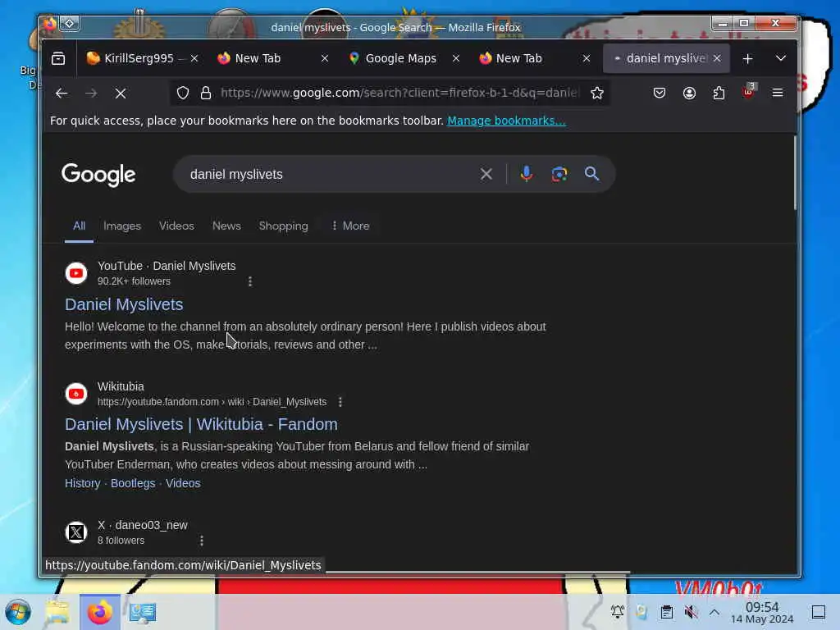
Task: Open options for YouTube result
Action: (250, 281)
